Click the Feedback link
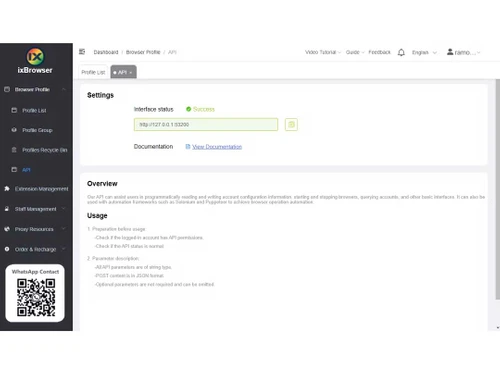 pyautogui.click(x=379, y=52)
